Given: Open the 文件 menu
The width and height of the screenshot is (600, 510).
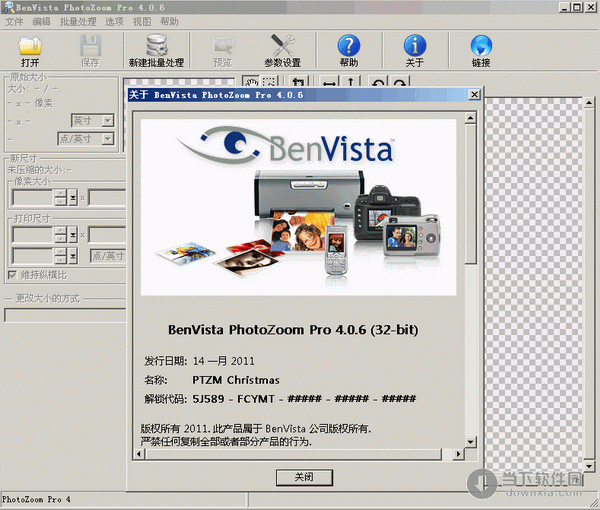Looking at the screenshot, I should 14,22.
